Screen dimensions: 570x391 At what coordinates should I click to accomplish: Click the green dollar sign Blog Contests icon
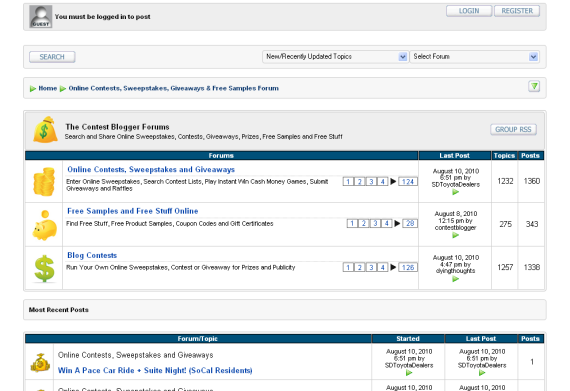[x=44, y=269]
